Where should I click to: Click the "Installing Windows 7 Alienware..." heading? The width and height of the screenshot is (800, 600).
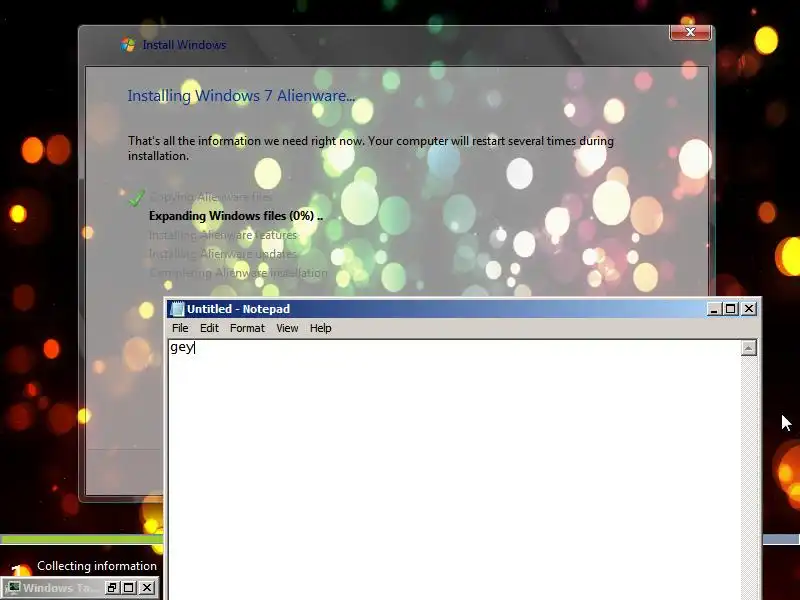pyautogui.click(x=241, y=96)
